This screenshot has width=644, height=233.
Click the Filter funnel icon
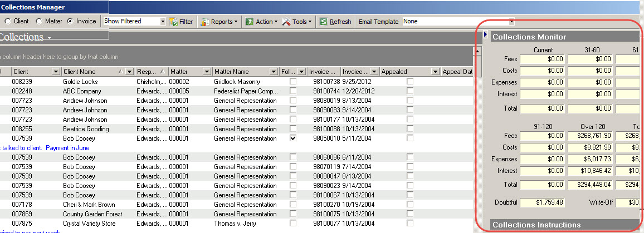(173, 21)
